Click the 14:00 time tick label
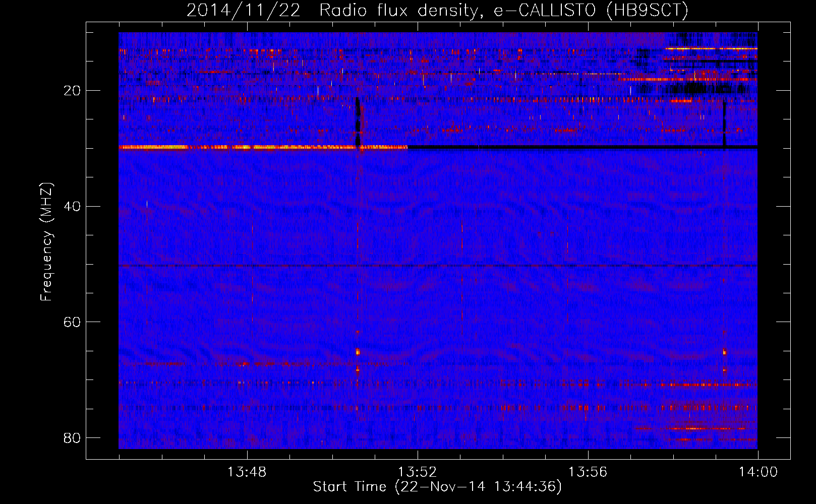The width and height of the screenshot is (816, 504). tap(758, 472)
